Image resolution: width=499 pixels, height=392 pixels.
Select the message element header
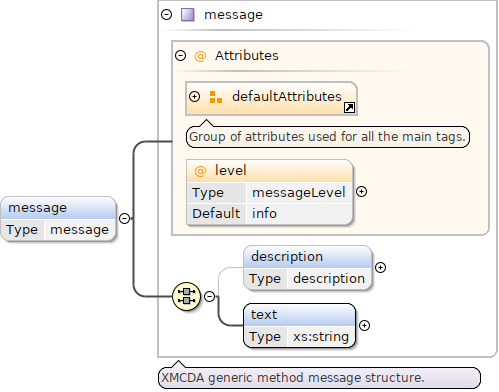(x=58, y=208)
